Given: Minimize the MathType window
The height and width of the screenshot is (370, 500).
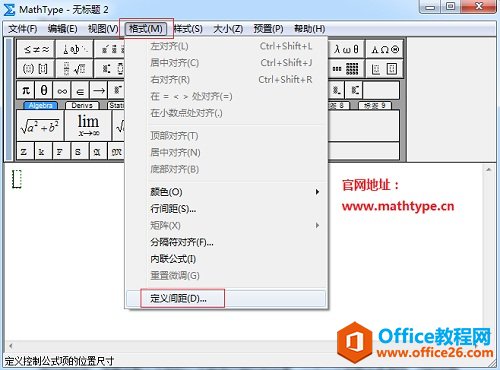Looking at the screenshot, I should click(430, 7).
